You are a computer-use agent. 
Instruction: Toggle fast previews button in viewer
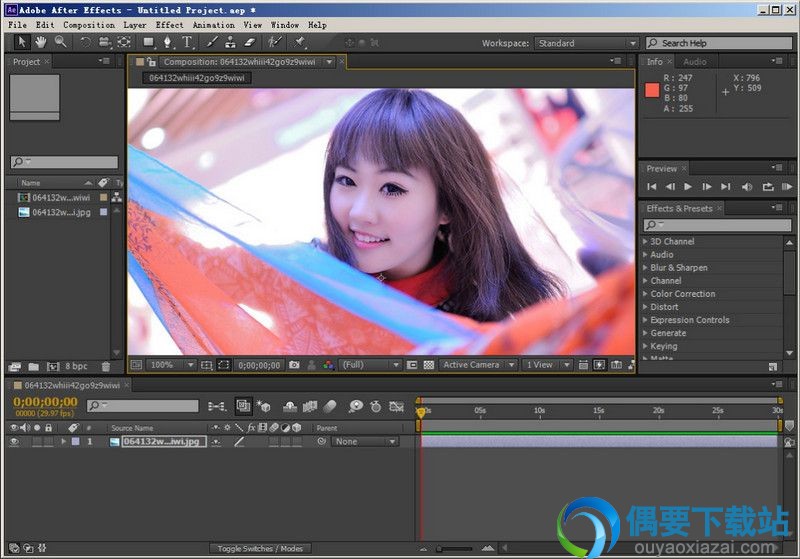click(x=599, y=365)
